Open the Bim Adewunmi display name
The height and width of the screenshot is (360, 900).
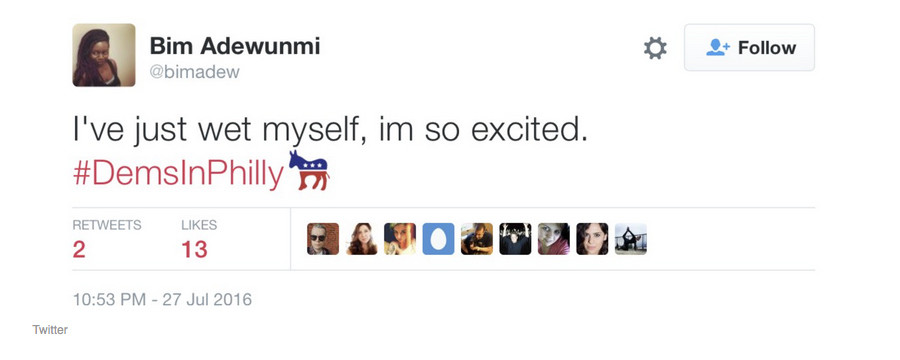[235, 46]
